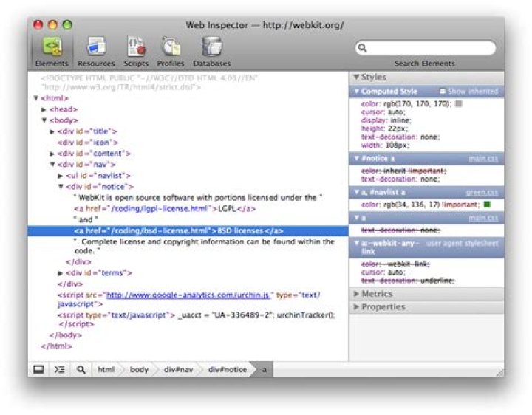
Task: Click the display: inline computed property
Action: point(386,120)
